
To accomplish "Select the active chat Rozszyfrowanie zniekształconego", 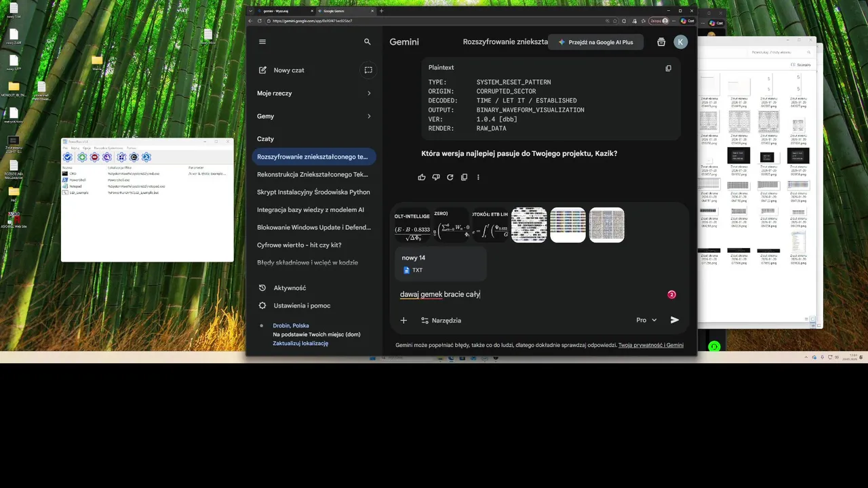I will [314, 157].
